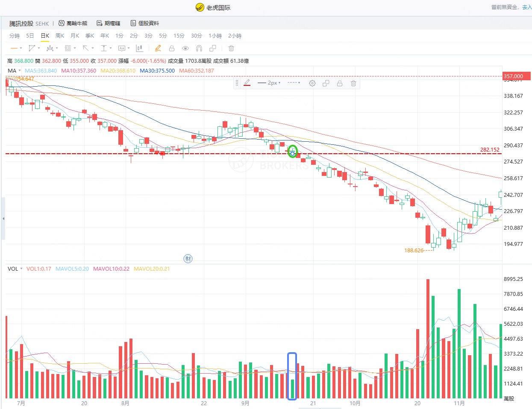Switch to the 30分 tab
532x409 pixels.
click(x=197, y=36)
